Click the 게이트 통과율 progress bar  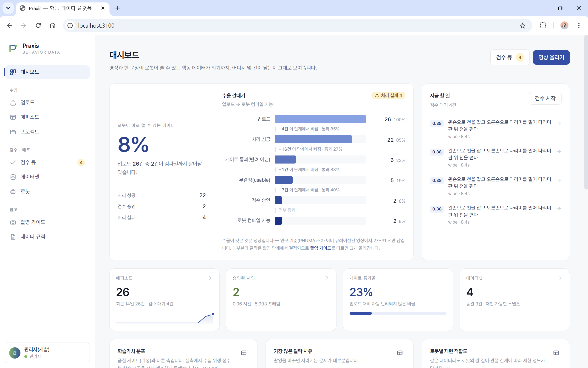pos(398,313)
